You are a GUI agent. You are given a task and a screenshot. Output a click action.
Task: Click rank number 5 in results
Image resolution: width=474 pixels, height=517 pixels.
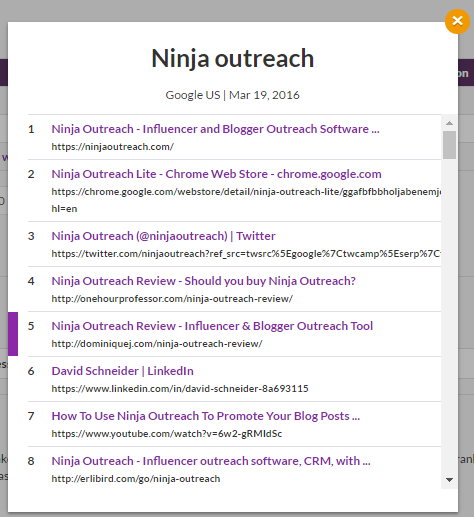[x=31, y=326]
